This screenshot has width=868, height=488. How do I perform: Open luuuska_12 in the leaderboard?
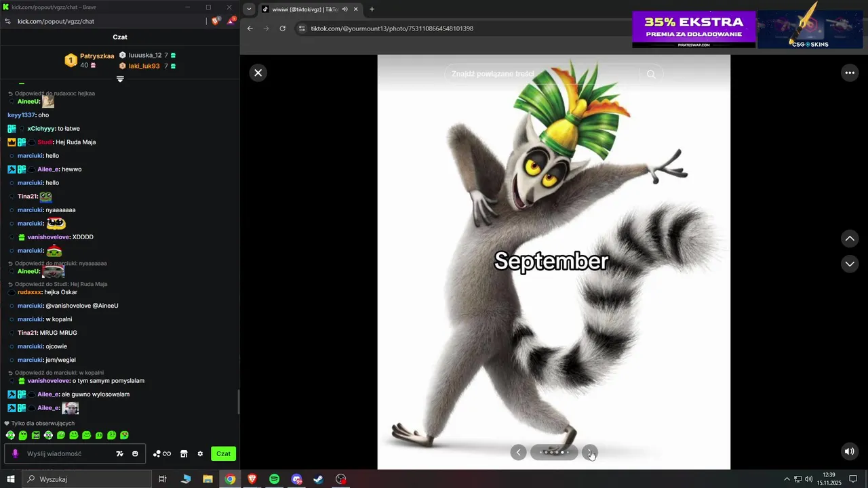point(145,55)
